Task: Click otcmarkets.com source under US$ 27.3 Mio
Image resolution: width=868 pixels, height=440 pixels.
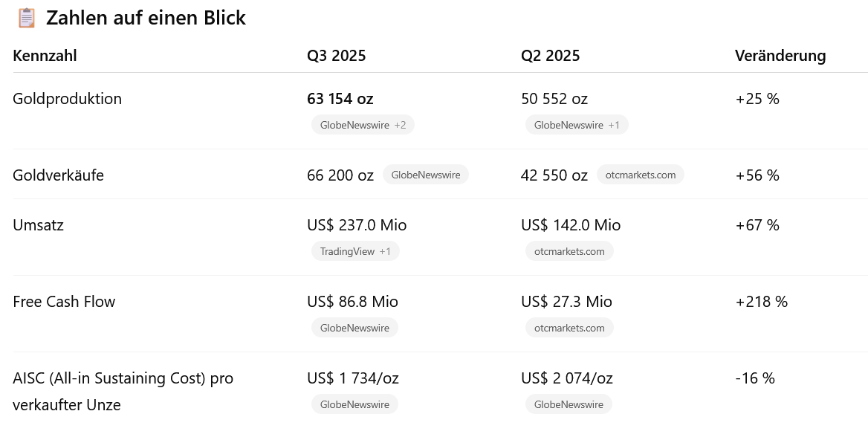Action: (569, 328)
